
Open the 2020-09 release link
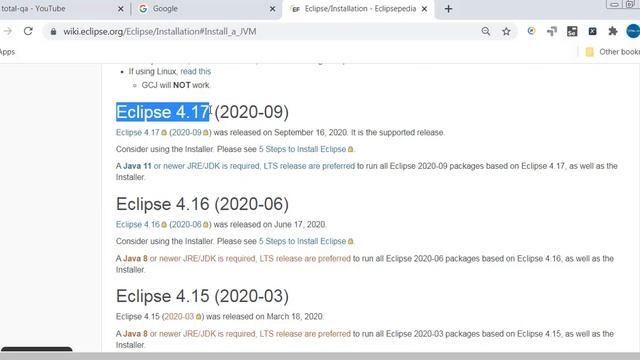coord(187,133)
